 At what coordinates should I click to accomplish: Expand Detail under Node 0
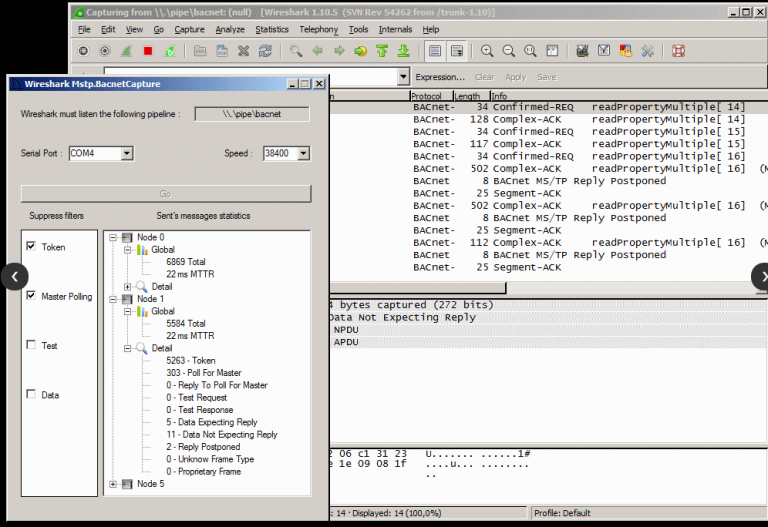point(127,287)
